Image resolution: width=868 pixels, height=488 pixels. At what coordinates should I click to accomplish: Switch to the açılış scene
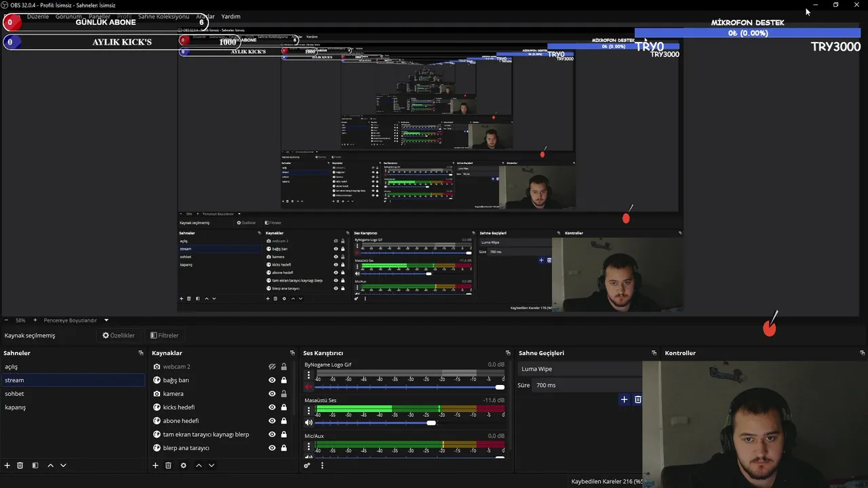tap(73, 367)
